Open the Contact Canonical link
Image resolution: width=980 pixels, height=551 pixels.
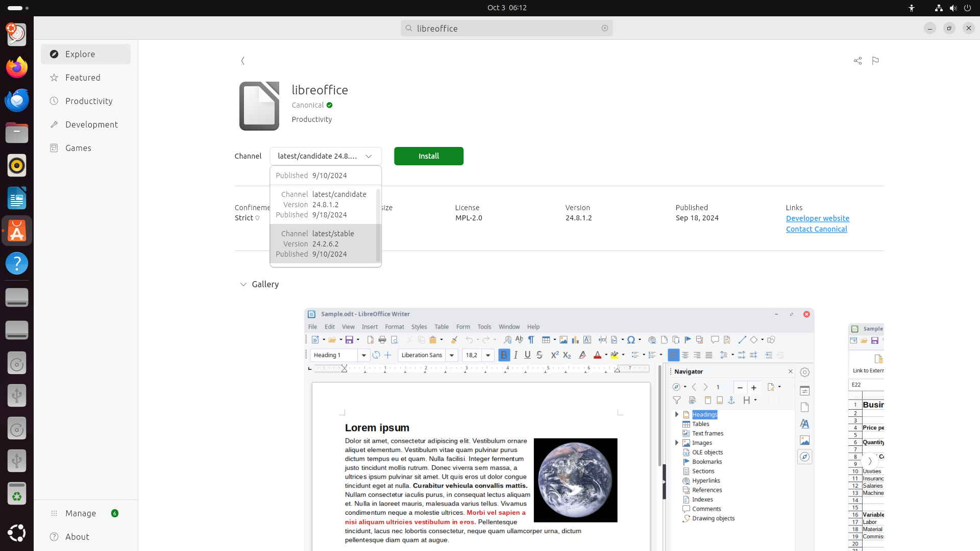[817, 229]
